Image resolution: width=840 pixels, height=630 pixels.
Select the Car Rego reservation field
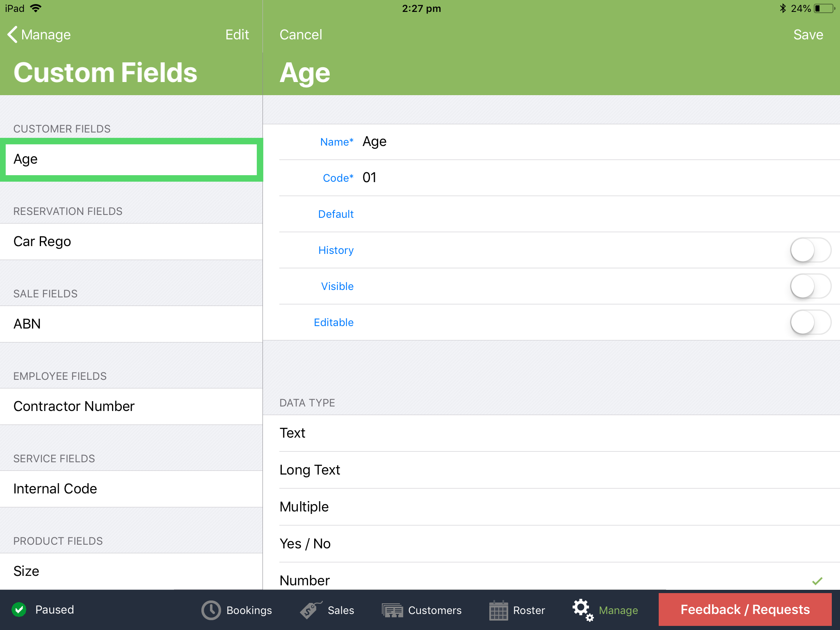coord(131,242)
